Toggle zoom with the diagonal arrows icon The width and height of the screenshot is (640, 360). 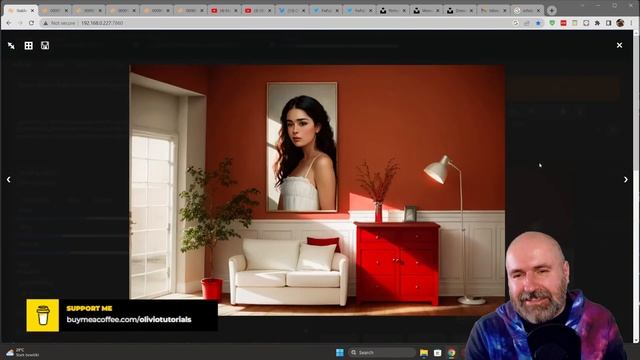pos(11,46)
